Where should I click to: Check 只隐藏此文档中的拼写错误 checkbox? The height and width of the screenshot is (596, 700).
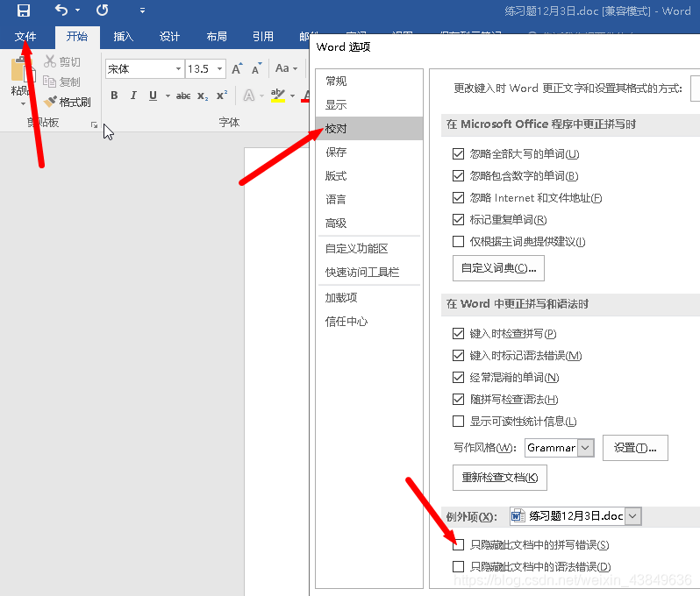click(x=458, y=544)
